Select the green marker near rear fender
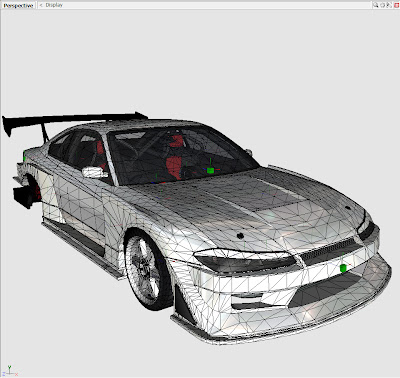 point(25,155)
